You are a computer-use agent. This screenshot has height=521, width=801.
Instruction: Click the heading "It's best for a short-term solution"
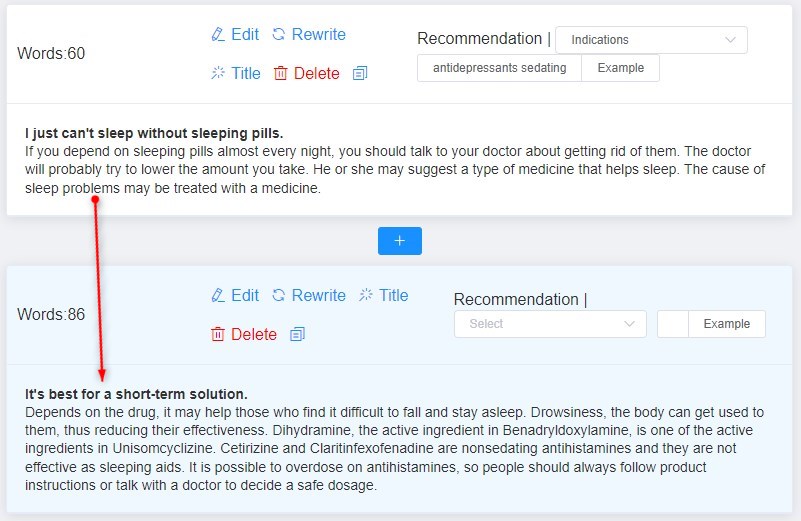tap(136, 394)
